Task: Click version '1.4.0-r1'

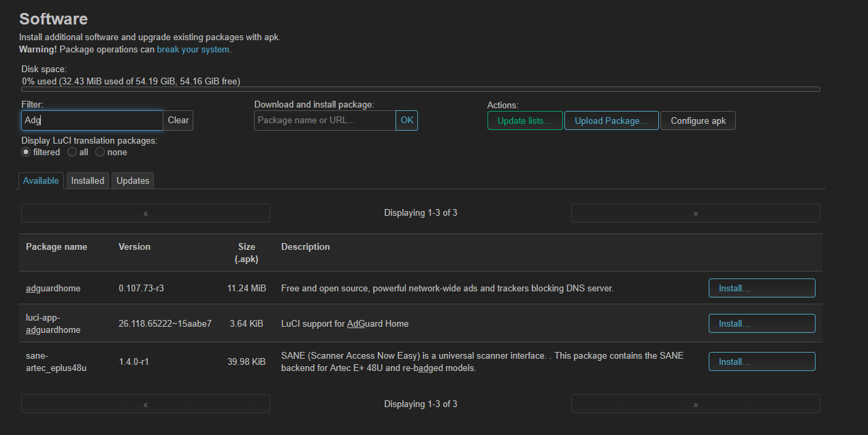Action: (133, 361)
